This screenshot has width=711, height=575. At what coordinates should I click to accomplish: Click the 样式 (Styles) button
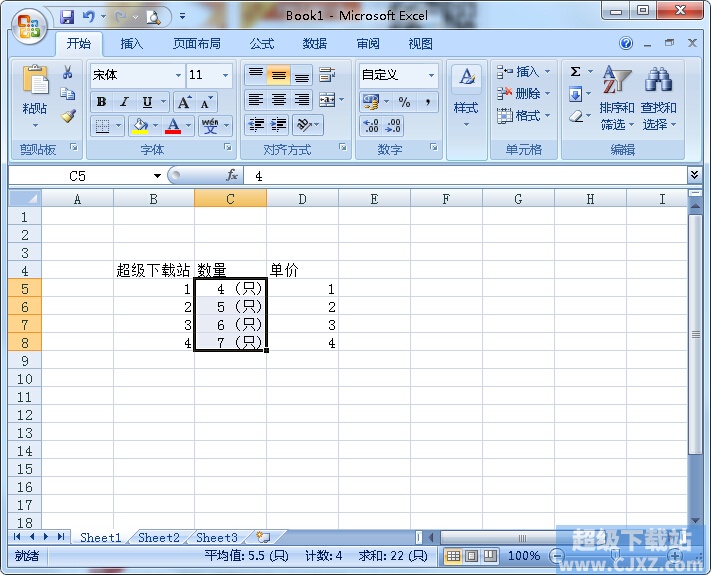point(466,100)
